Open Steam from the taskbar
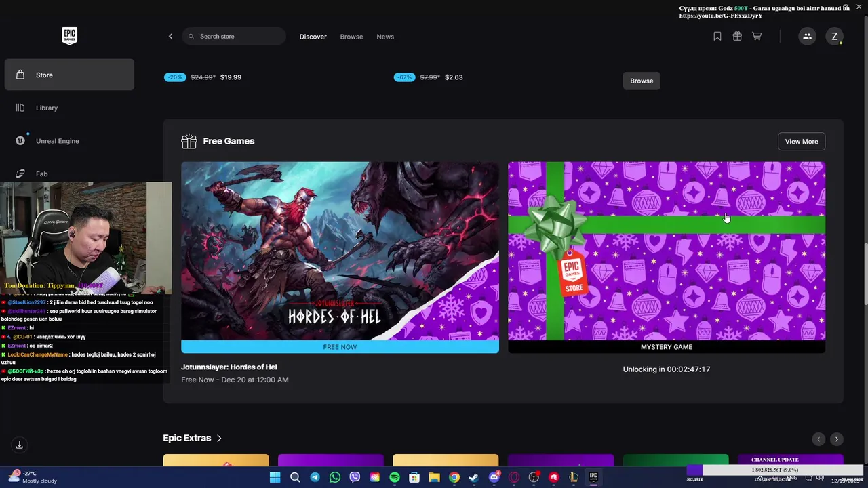Viewport: 868px width, 488px height. tap(474, 477)
